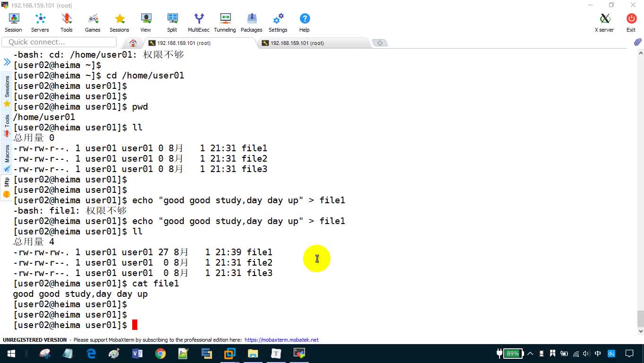644x363 pixels.
Task: Click the 'cat file1' command text
Action: pyautogui.click(x=156, y=284)
